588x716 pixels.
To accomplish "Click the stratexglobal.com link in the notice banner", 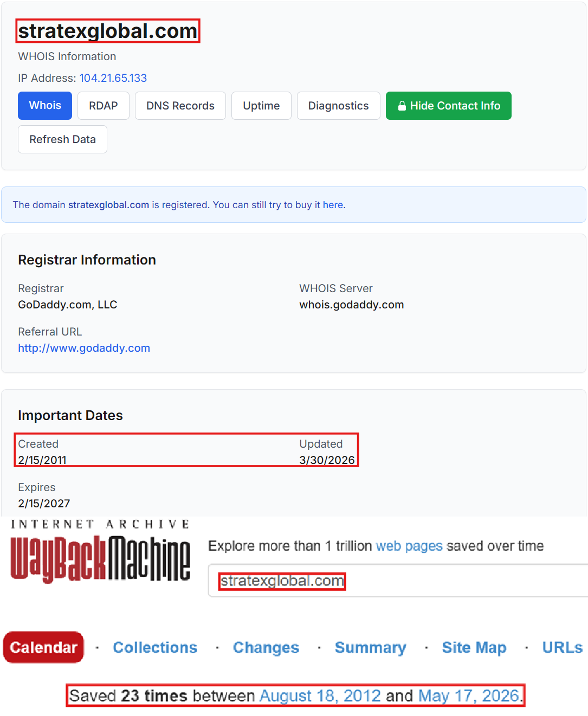I will click(x=108, y=205).
